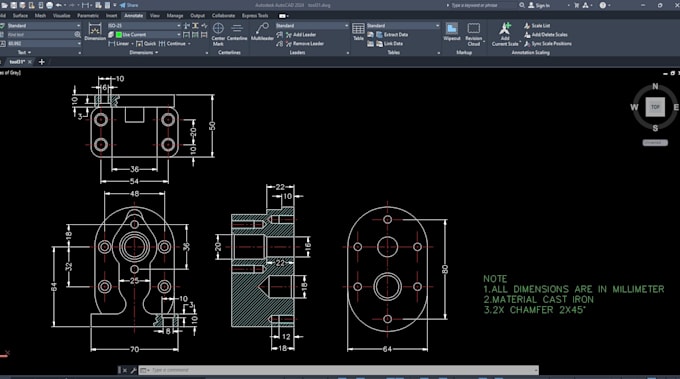
Task: Choose the Wipeout tool
Action: tap(451, 32)
